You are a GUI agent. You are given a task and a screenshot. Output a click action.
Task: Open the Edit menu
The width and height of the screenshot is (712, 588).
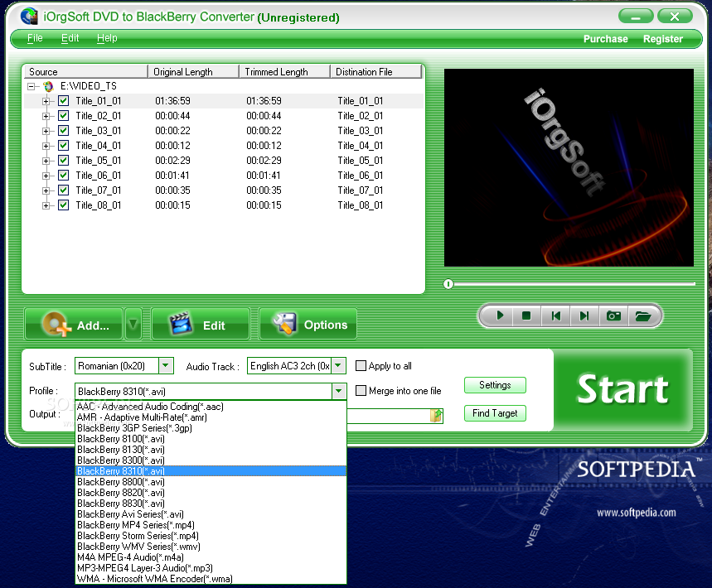coord(70,38)
